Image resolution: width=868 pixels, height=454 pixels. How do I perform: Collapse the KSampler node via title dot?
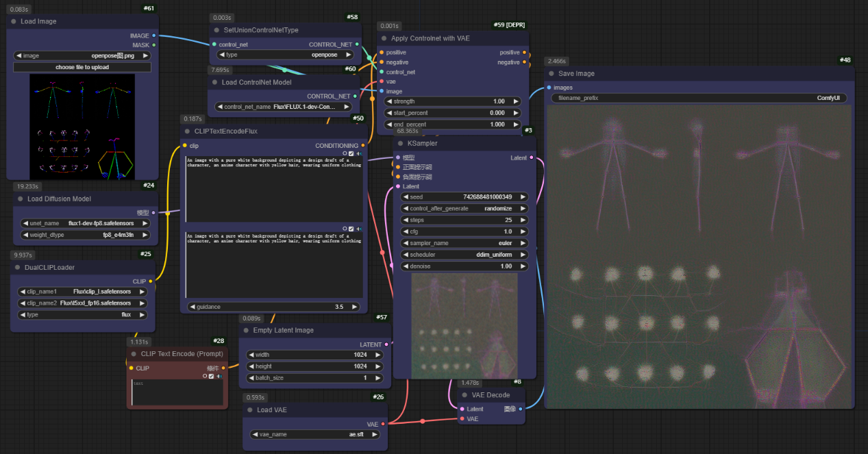pyautogui.click(x=401, y=144)
